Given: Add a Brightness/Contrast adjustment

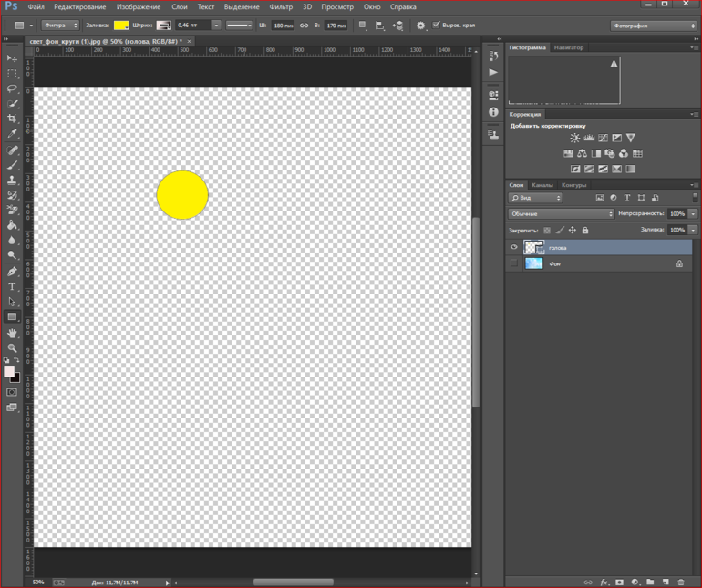Looking at the screenshot, I should pyautogui.click(x=575, y=138).
